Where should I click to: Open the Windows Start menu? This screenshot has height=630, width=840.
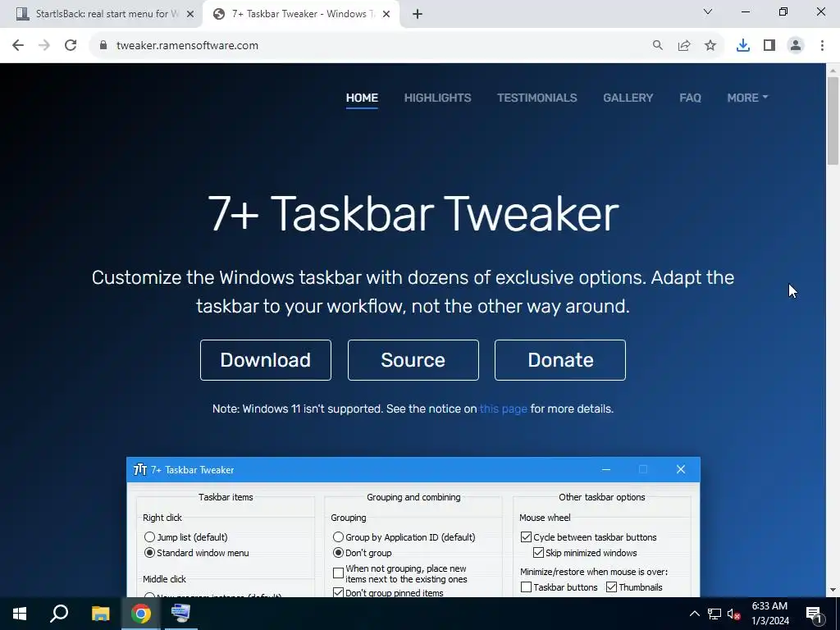pos(20,614)
